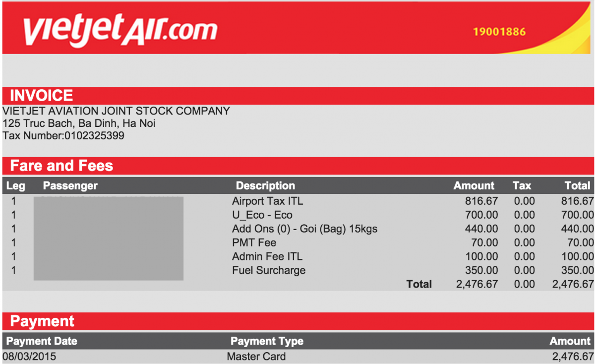595x364 pixels.
Task: Click the Leg number 1 in Airport Tax ITL row
Action: pos(13,201)
